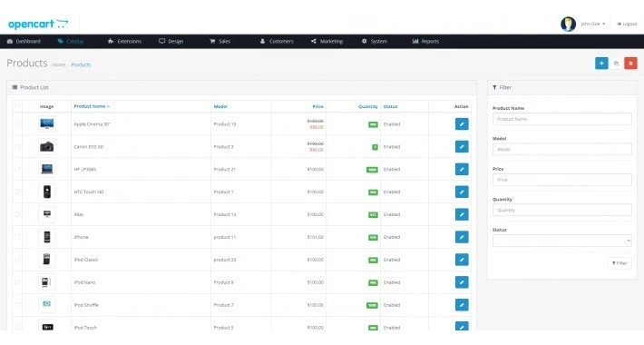Click the blue add product plus button
The width and height of the screenshot is (644, 345).
[601, 64]
